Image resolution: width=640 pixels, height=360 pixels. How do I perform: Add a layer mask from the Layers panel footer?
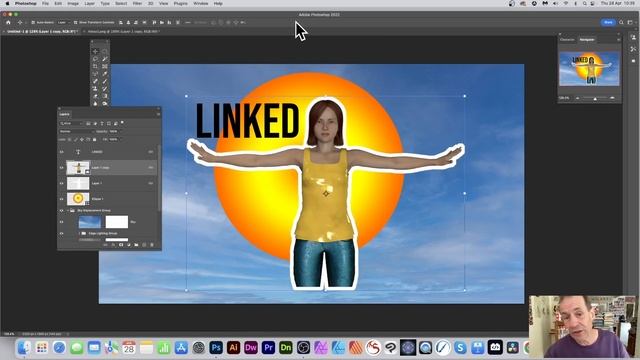pos(121,244)
